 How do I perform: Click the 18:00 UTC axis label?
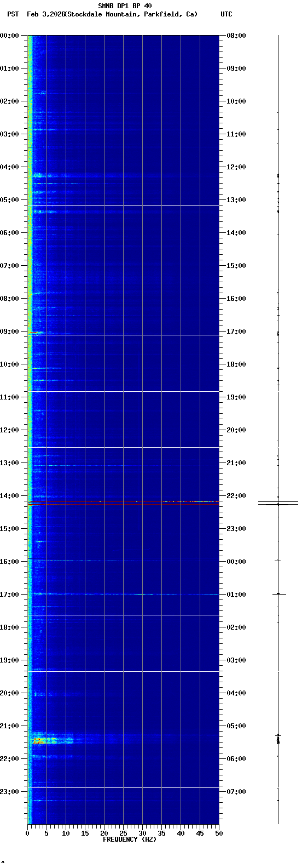click(x=236, y=364)
